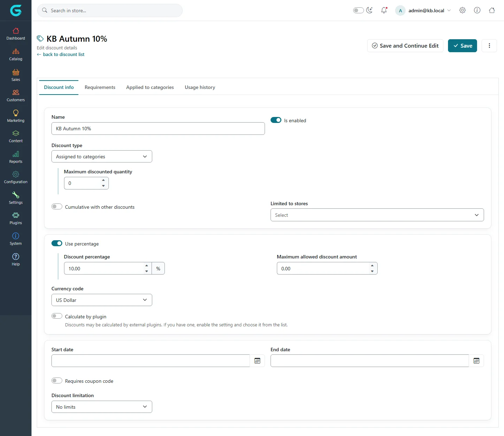Open the Discount type dropdown

click(x=102, y=157)
